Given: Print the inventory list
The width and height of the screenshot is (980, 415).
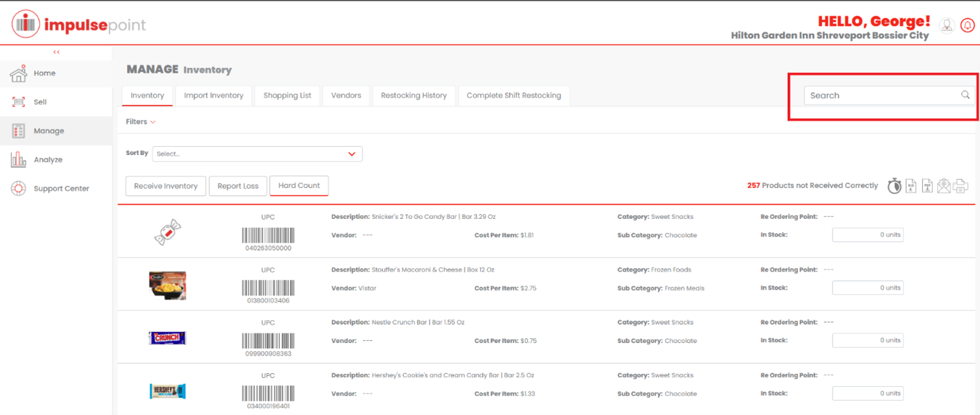Looking at the screenshot, I should tap(961, 185).
